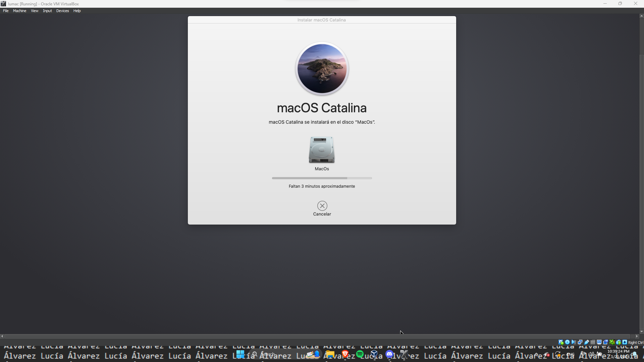Select the MacOs disk icon
This screenshot has height=362, width=644.
322,150
